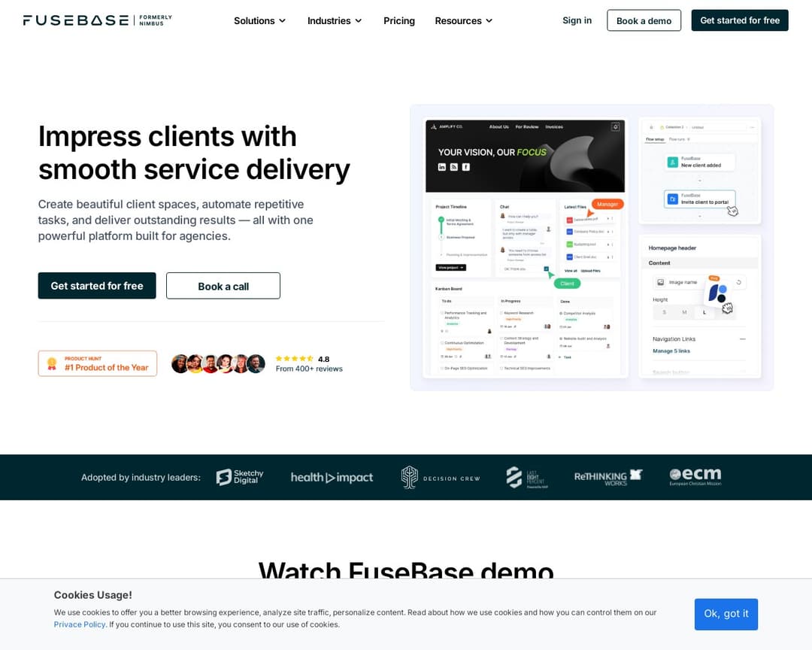
Task: Accept cookies with Ok, got it
Action: pos(726,614)
